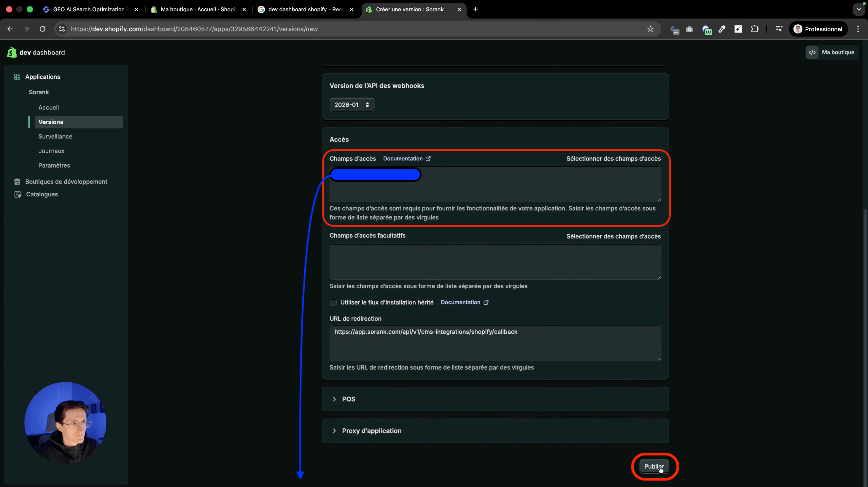Viewport: 868px width, 487px height.
Task: Click the browser forward arrow
Action: click(26, 29)
